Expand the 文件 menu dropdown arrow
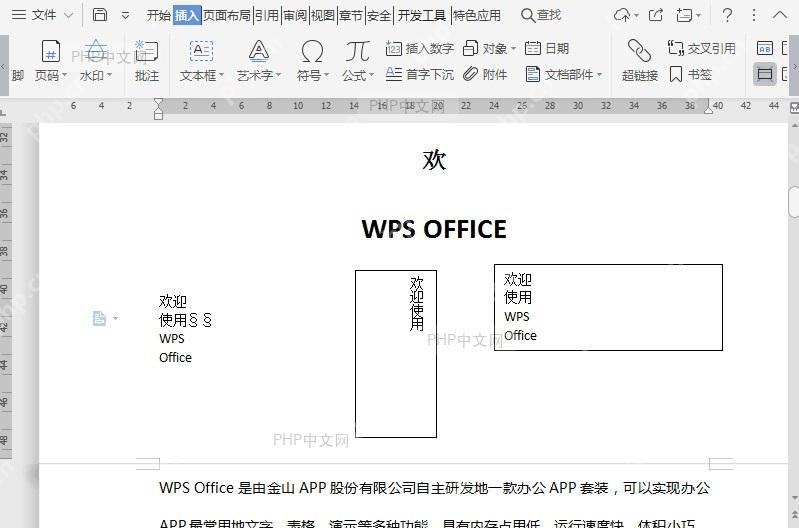The height and width of the screenshot is (528, 799). coord(68,16)
